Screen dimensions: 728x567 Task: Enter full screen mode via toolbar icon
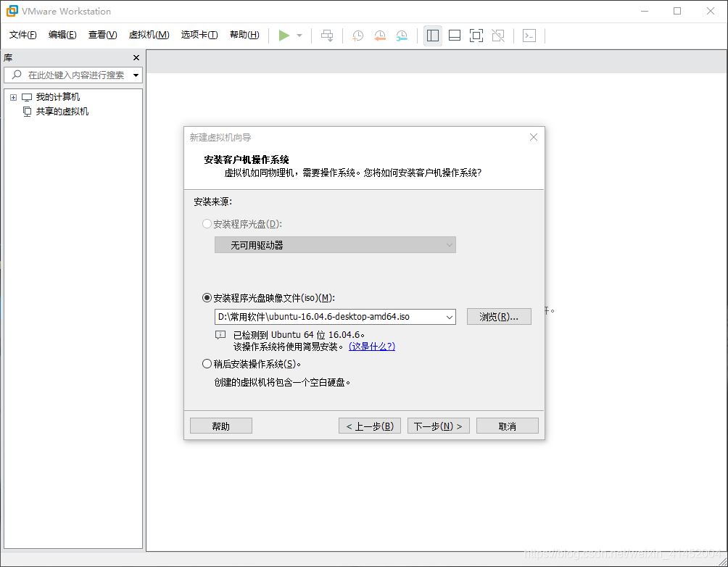click(x=476, y=35)
